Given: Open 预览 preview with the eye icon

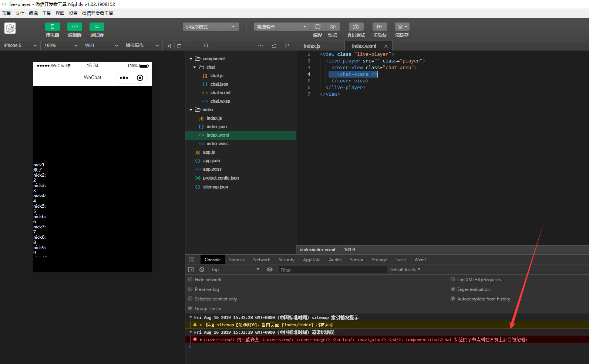Looking at the screenshot, I should tap(333, 27).
